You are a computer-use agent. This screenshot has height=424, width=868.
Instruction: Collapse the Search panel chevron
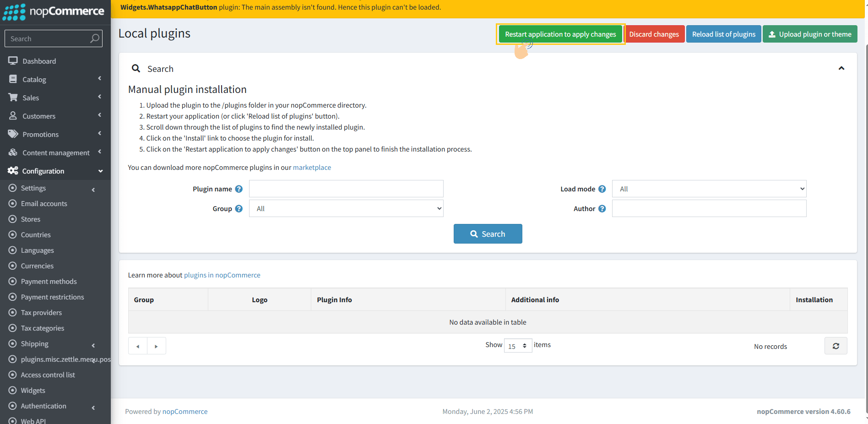(841, 68)
